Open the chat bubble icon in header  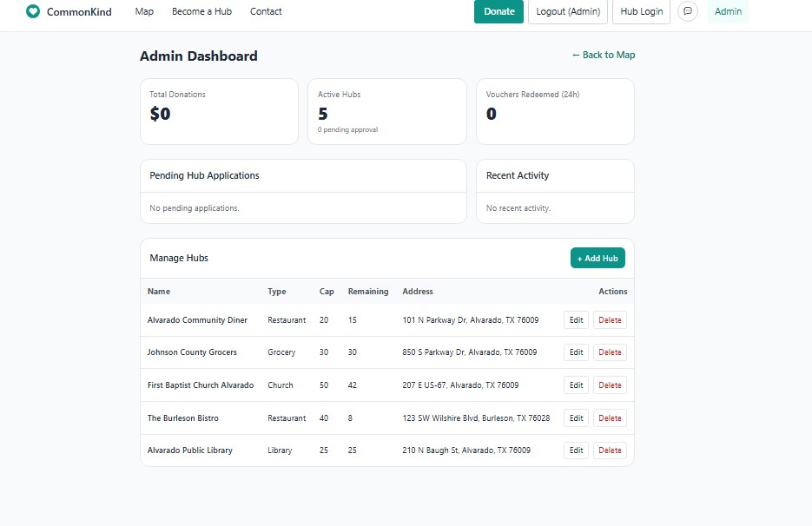click(x=688, y=11)
